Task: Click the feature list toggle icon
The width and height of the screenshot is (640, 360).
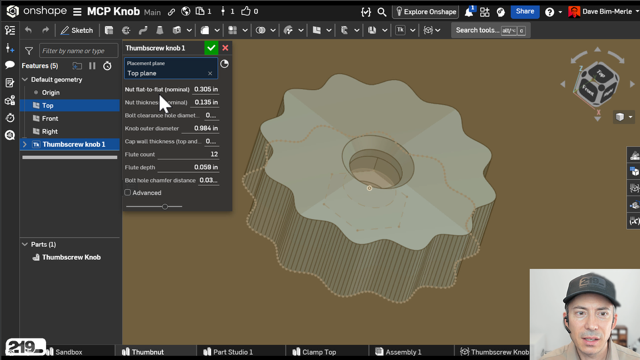Action: [10, 30]
